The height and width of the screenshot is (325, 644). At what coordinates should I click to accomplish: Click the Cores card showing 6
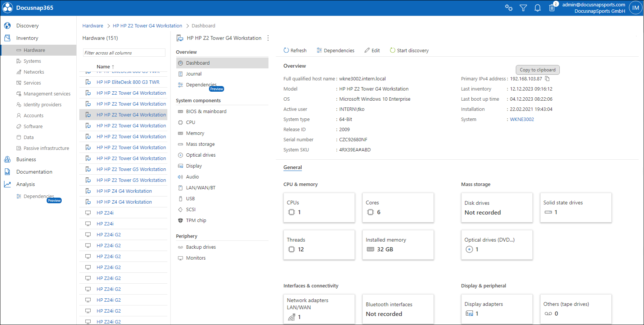[398, 207]
